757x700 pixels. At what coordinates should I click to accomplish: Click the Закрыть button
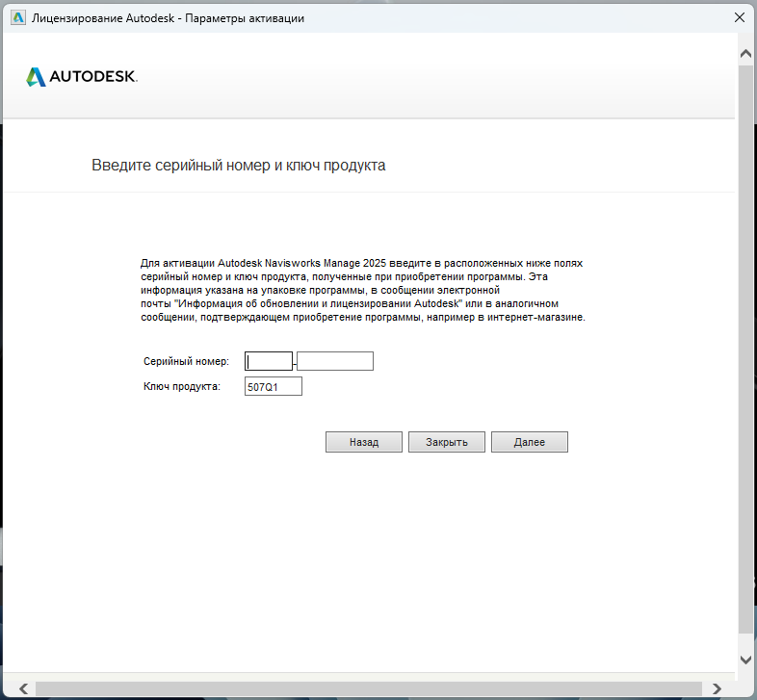(447, 442)
